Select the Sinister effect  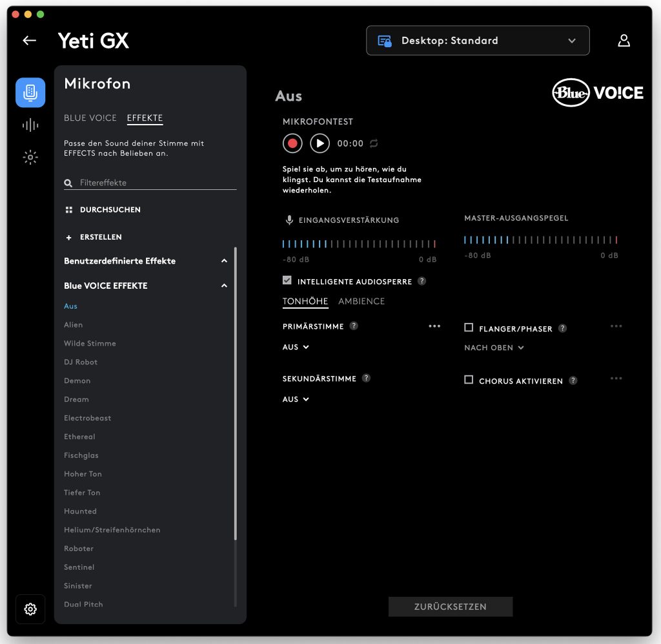[x=78, y=586]
